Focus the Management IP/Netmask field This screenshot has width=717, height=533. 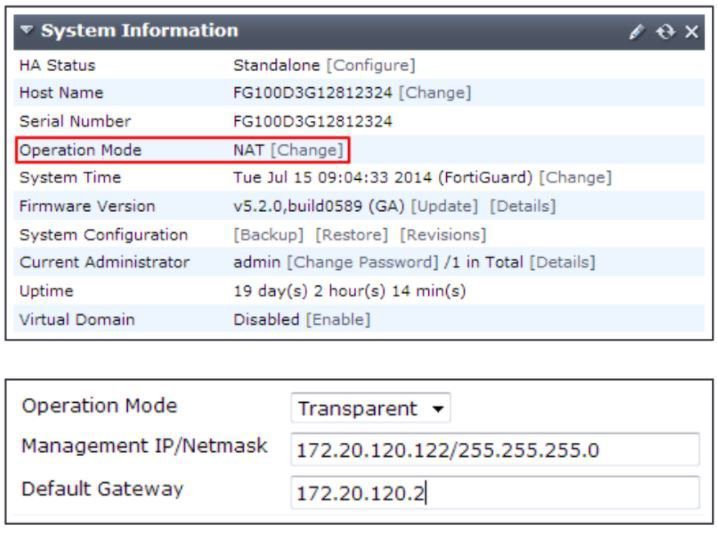point(495,450)
